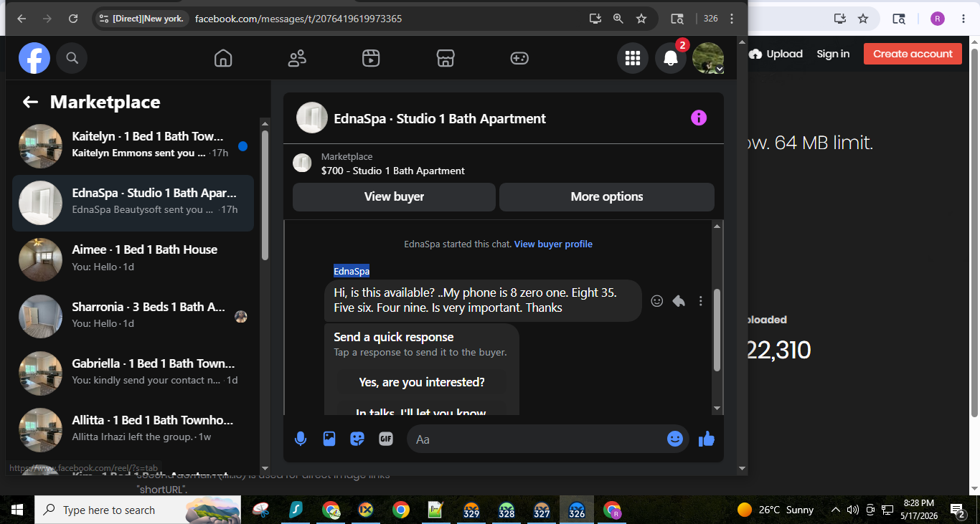
Task: Click Create account in the background window
Action: (x=913, y=54)
